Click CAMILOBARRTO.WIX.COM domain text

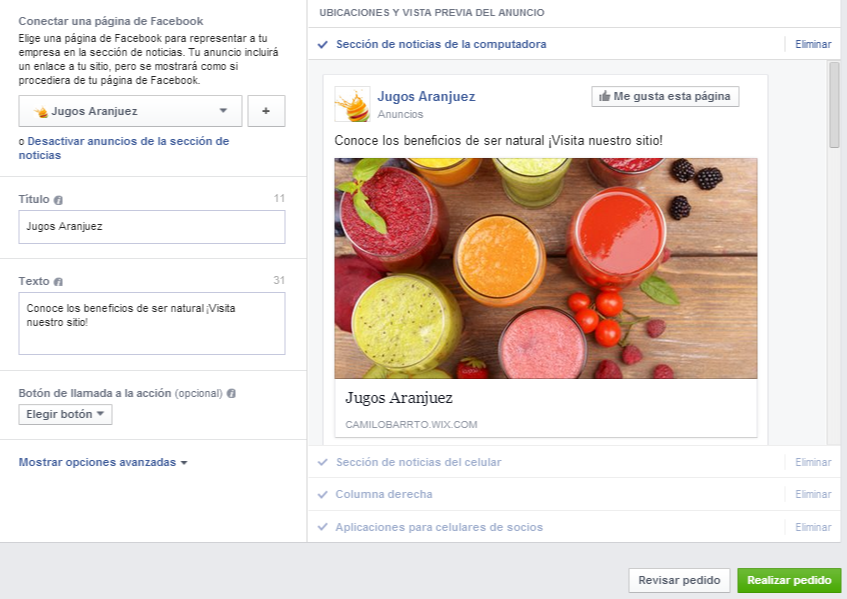tap(411, 425)
